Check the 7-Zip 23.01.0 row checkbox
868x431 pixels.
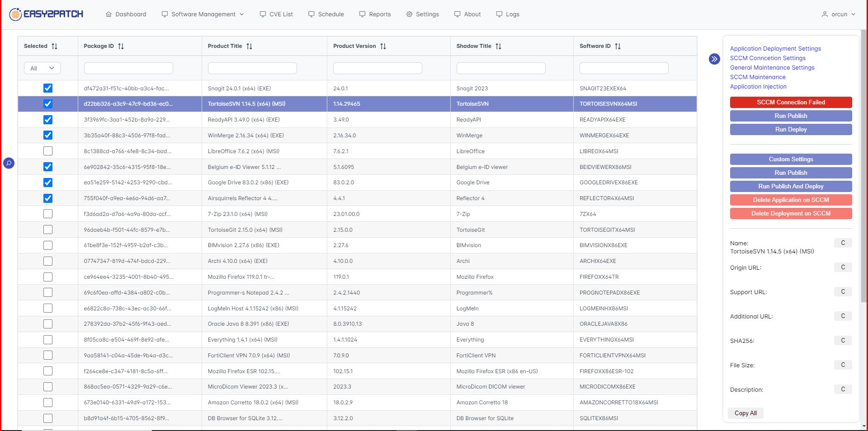pos(47,214)
